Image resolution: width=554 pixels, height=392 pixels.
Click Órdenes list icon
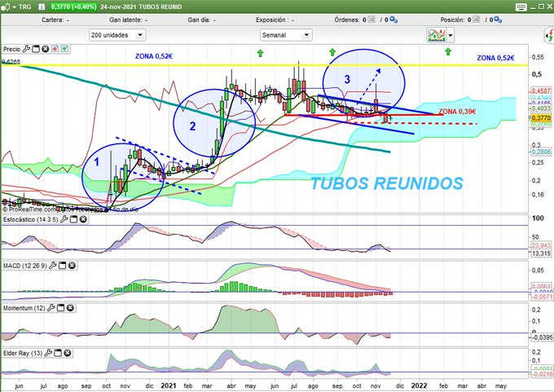click(x=372, y=20)
